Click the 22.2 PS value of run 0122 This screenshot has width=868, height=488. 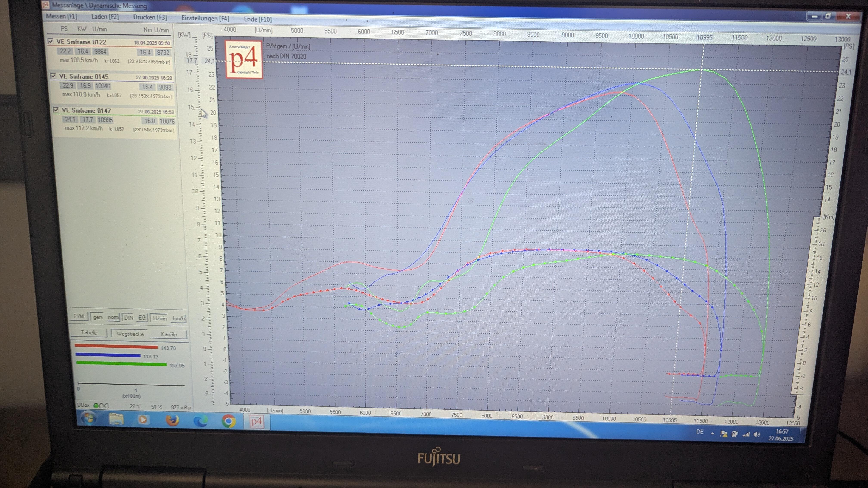[x=65, y=51]
